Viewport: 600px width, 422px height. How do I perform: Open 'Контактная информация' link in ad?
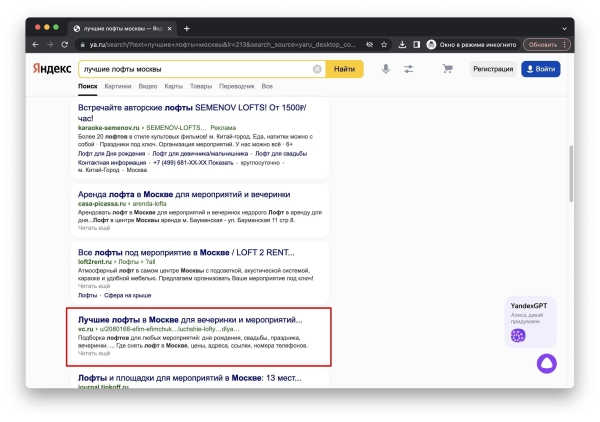(x=112, y=163)
